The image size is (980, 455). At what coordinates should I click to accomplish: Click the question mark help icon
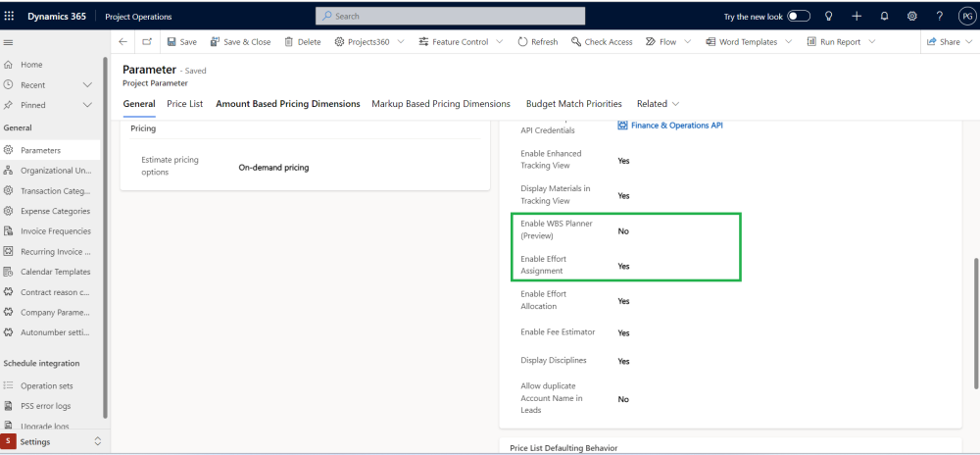tap(939, 17)
